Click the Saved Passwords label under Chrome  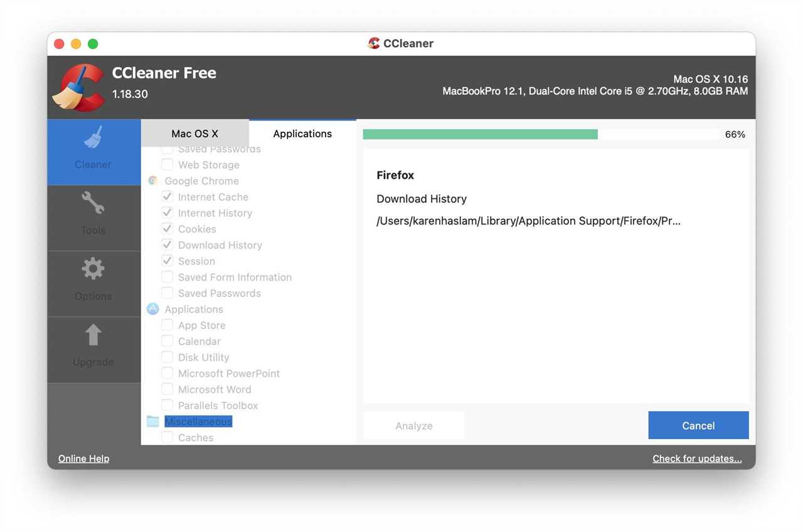(220, 293)
